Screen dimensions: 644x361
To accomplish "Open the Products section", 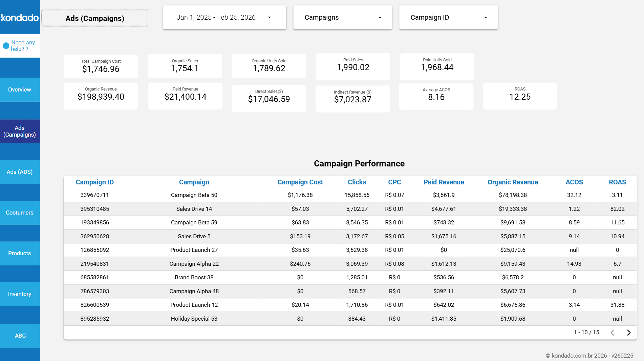I will pos(20,253).
